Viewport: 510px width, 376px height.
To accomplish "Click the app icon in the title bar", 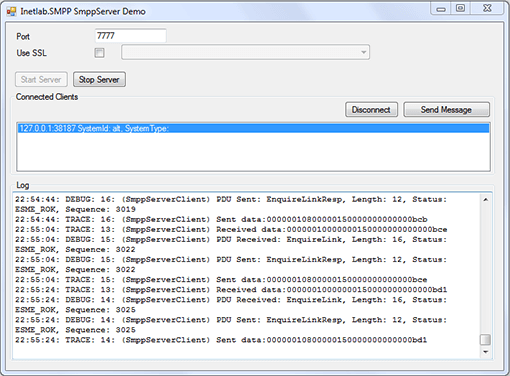I will click(x=11, y=12).
